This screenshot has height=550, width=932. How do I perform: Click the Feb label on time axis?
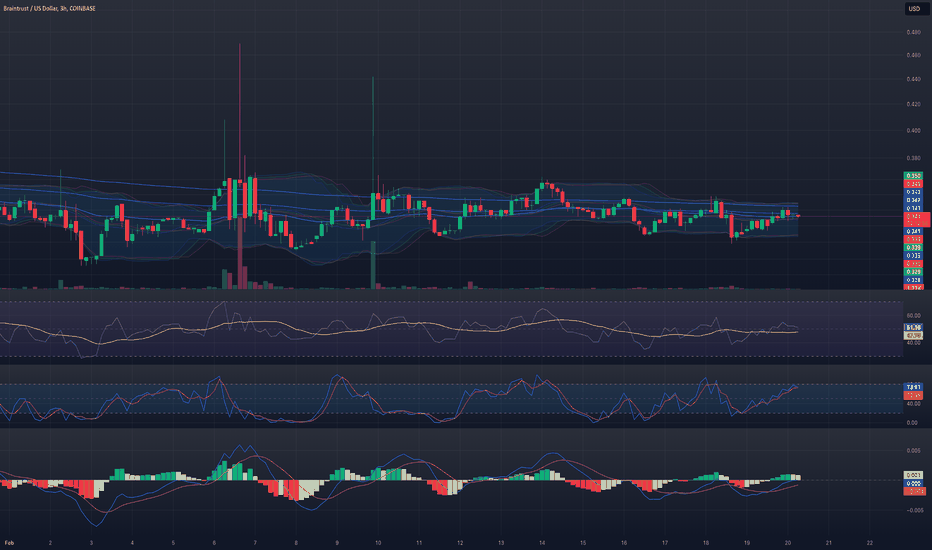tap(9, 543)
